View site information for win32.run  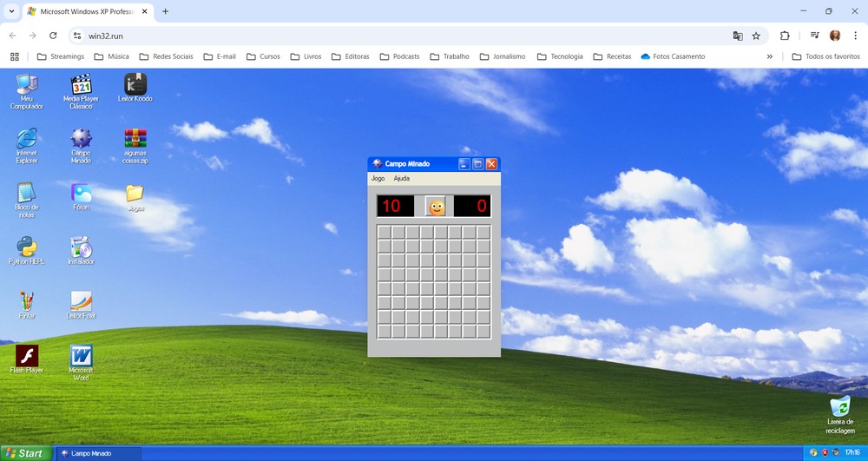(77, 36)
